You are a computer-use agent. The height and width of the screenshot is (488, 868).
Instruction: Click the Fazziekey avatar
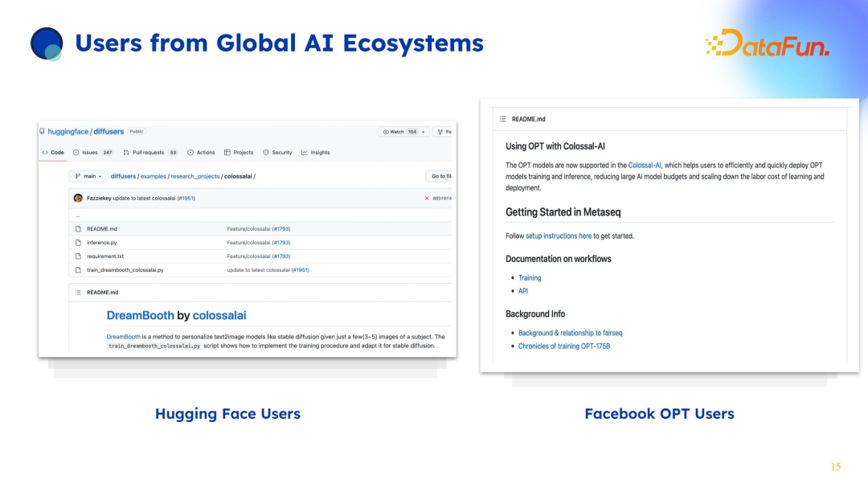point(78,199)
